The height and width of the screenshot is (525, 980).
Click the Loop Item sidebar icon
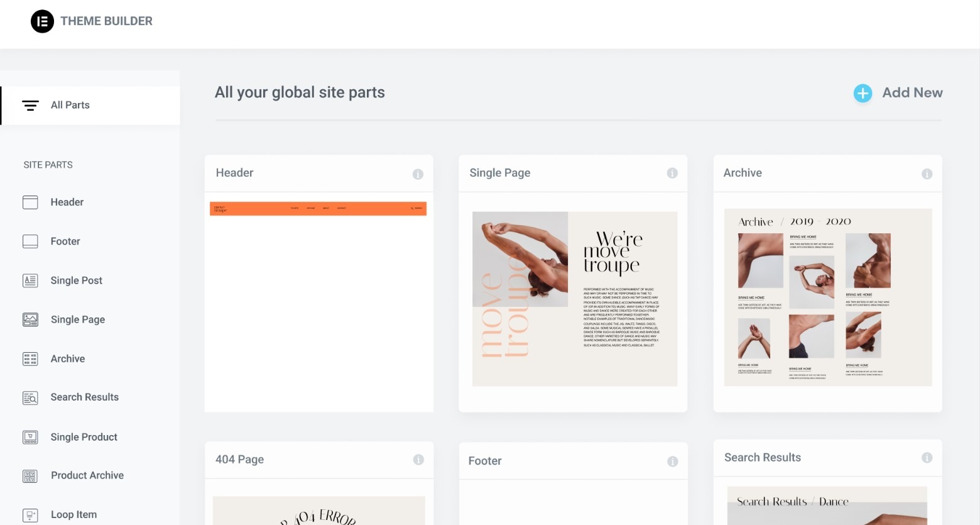click(30, 514)
